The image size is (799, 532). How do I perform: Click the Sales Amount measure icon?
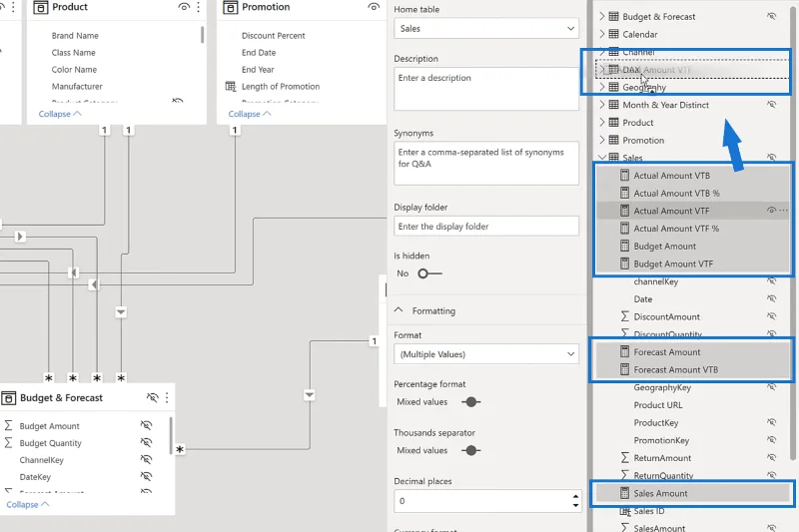tap(624, 493)
